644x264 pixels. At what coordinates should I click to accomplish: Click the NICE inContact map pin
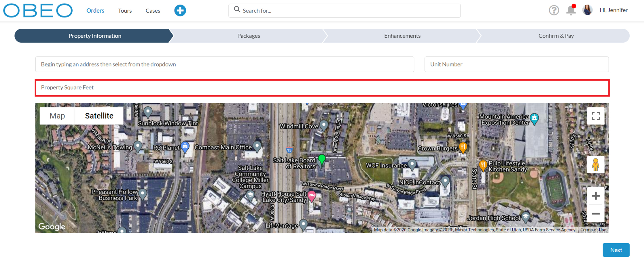445,182
